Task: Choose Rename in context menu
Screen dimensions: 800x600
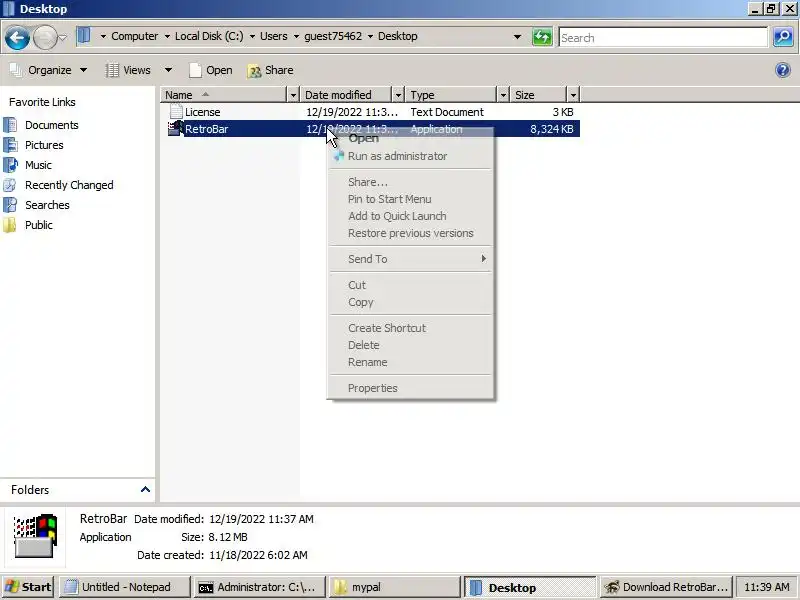Action: click(410, 362)
